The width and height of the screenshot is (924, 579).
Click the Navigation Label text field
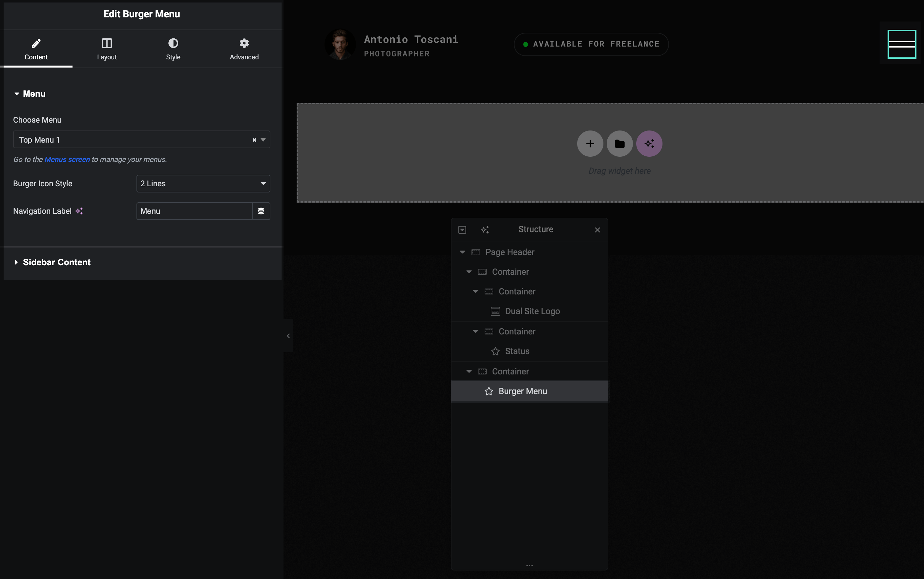[194, 211]
